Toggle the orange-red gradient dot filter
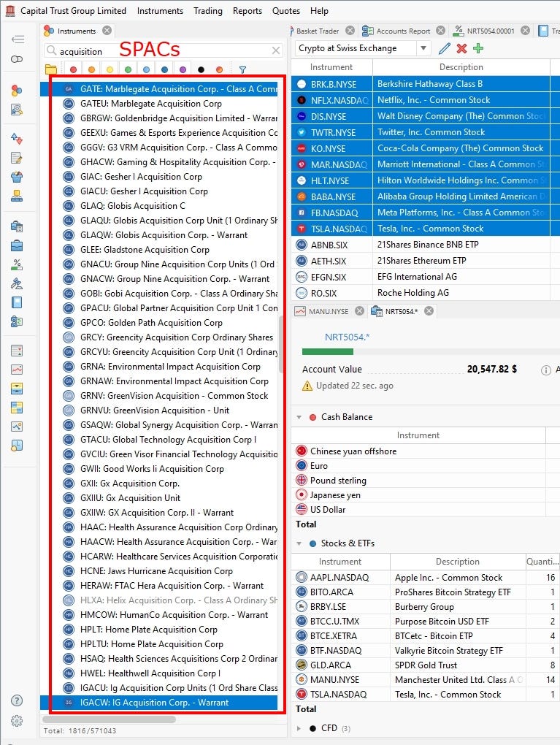 220,70
